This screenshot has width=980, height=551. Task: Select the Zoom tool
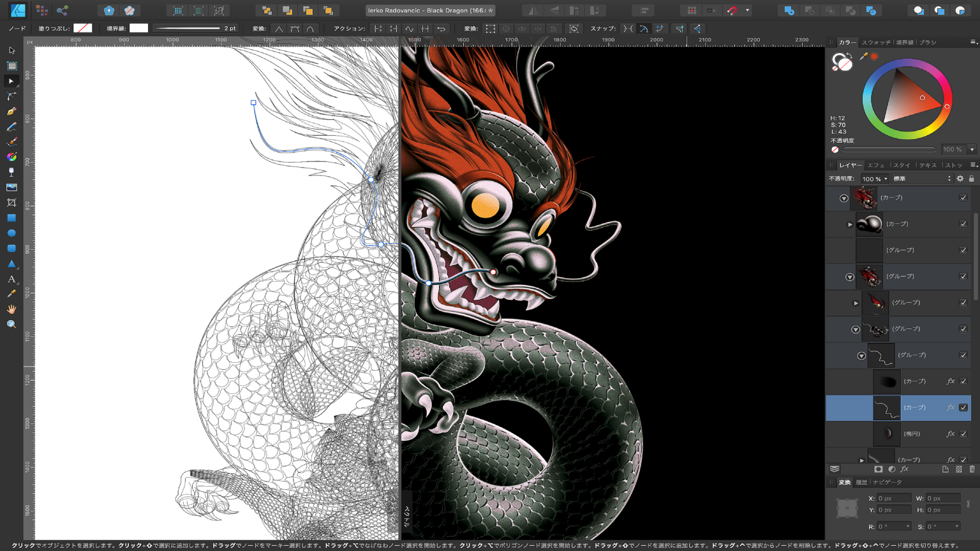pos(11,323)
